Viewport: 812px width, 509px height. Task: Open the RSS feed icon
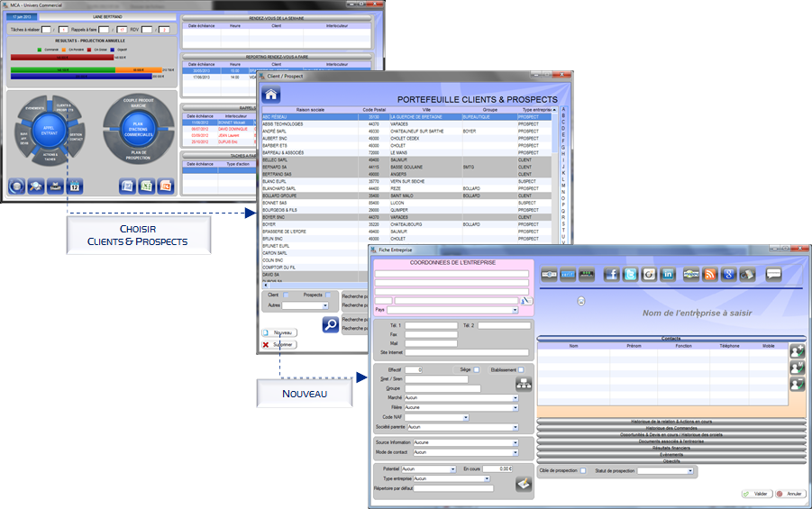click(x=710, y=274)
